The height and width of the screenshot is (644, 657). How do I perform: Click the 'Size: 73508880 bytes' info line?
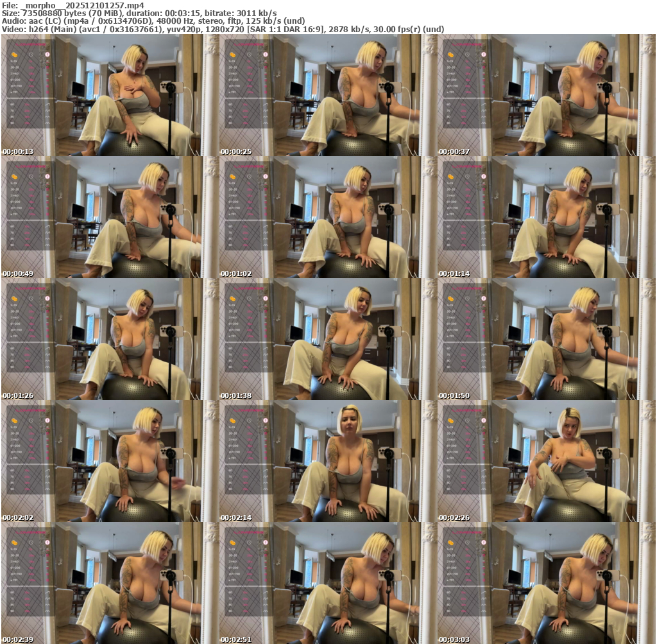pyautogui.click(x=139, y=13)
